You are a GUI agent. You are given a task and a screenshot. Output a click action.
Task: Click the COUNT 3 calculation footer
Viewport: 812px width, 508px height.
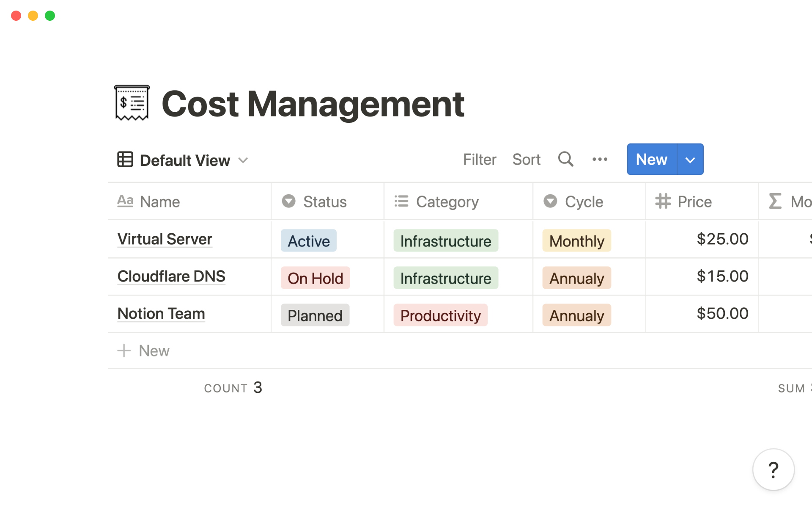(233, 388)
